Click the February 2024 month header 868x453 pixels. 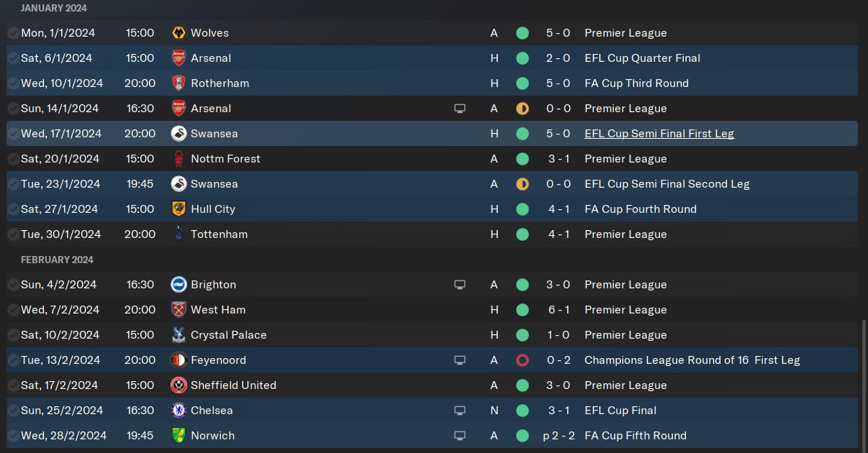[x=57, y=260]
